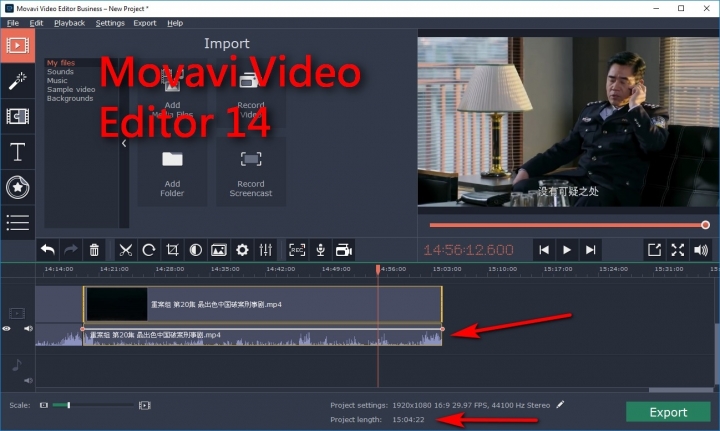Open the Help menu
This screenshot has height=431, width=720.
click(x=175, y=23)
